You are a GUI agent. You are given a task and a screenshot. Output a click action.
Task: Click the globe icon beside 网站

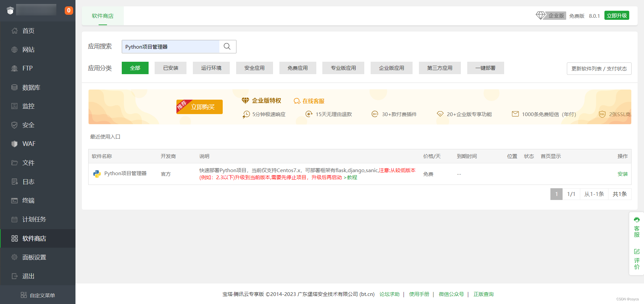coord(14,50)
